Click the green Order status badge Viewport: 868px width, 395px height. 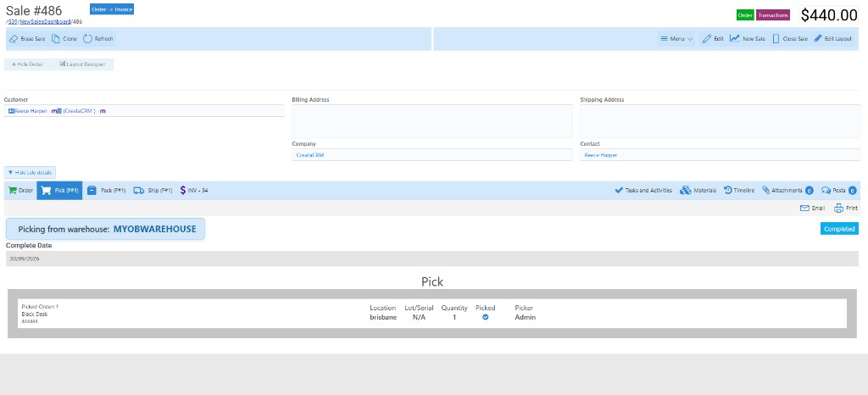click(x=745, y=15)
